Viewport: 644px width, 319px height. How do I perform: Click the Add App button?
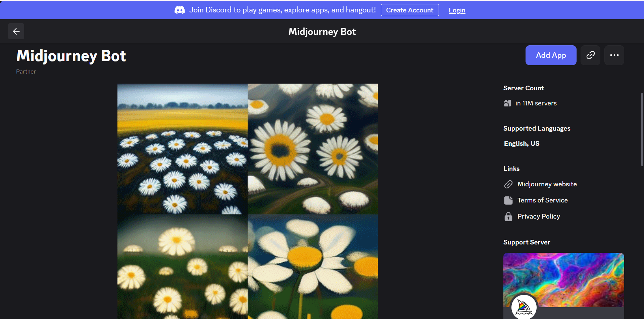551,55
